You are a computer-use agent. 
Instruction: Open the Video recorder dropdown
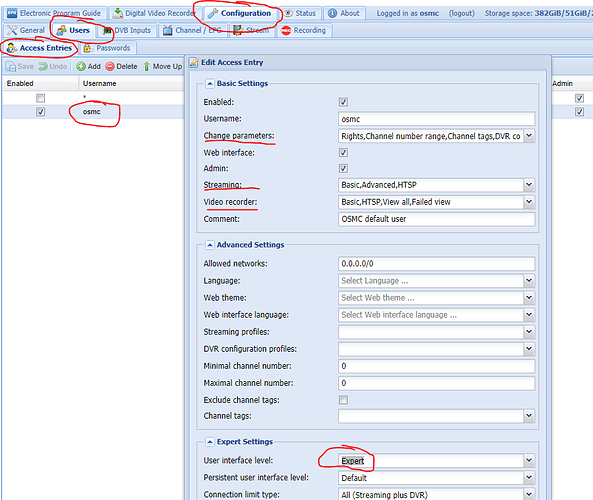pyautogui.click(x=529, y=202)
